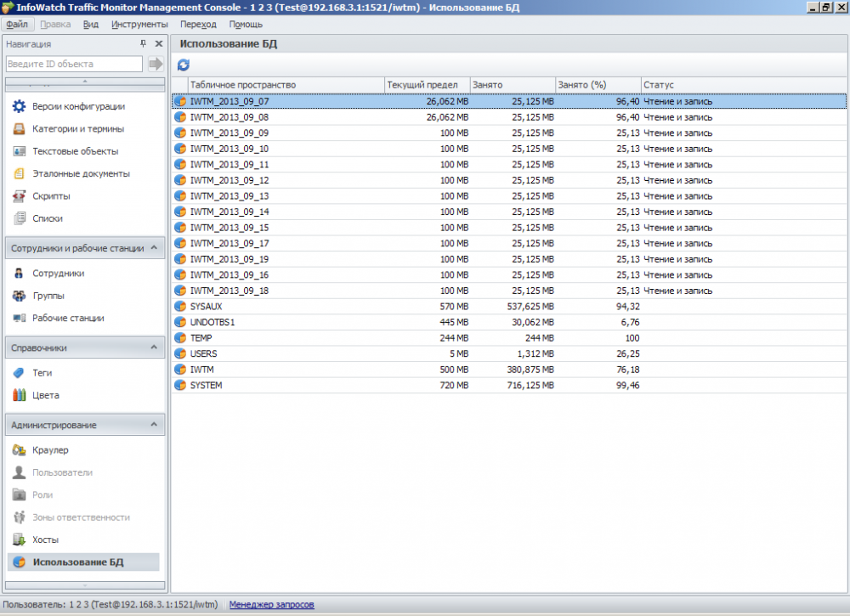Select row IWTM_2013_09_18
Screen dimensions: 850x616
pyautogui.click(x=509, y=291)
